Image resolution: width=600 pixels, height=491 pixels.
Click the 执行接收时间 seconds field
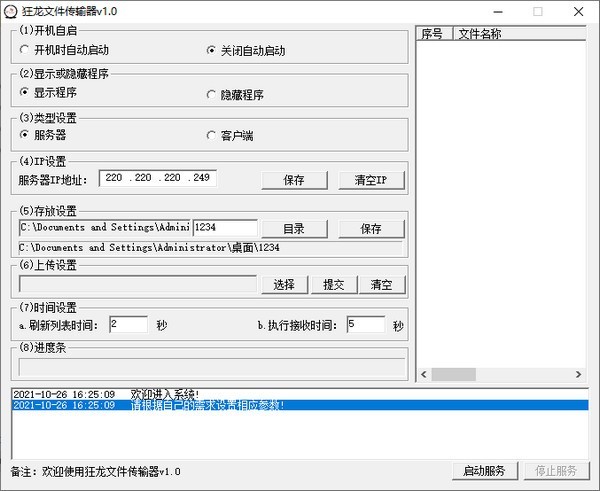(366, 324)
